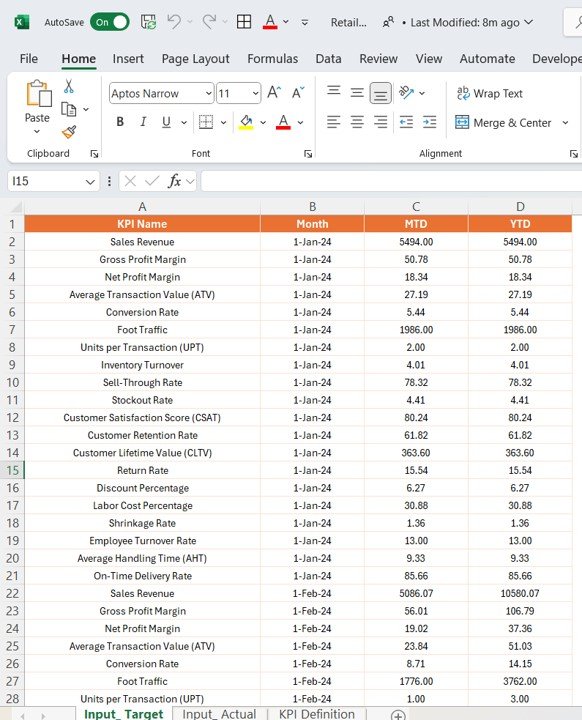Screen dimensions: 582x720
Task: Click the share people icon in title bar
Action: point(388,22)
